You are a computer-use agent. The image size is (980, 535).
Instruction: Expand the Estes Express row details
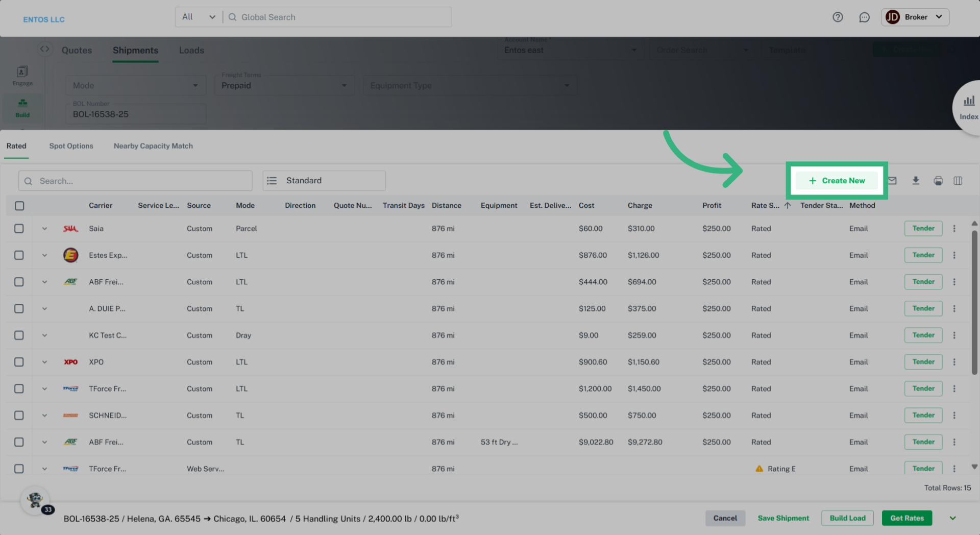pyautogui.click(x=44, y=255)
